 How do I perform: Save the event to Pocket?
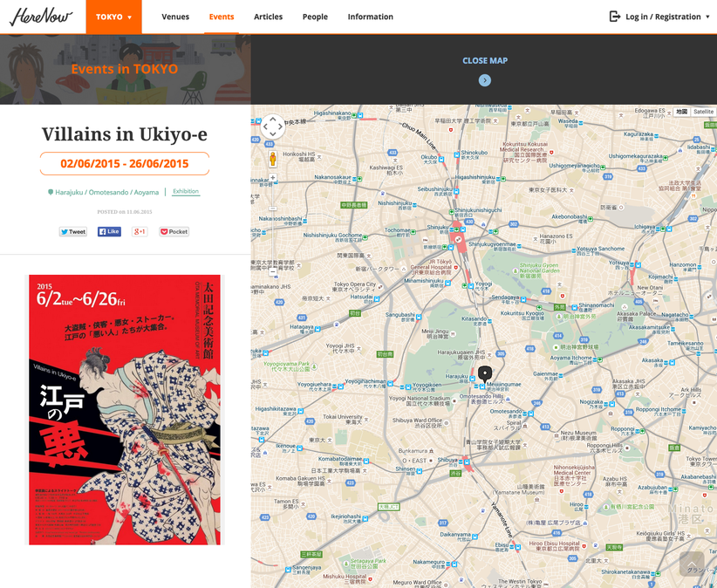[174, 232]
